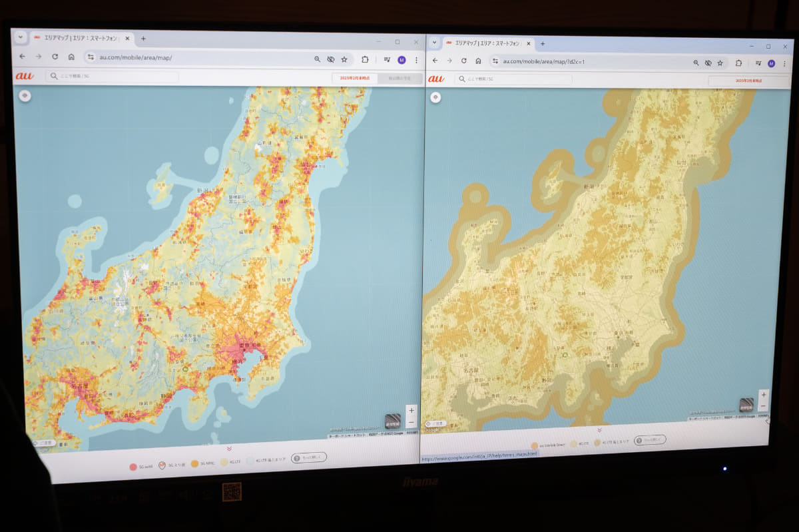This screenshot has height=532, width=799.
Task: Zoom in on the right map
Action: pyautogui.click(x=763, y=395)
